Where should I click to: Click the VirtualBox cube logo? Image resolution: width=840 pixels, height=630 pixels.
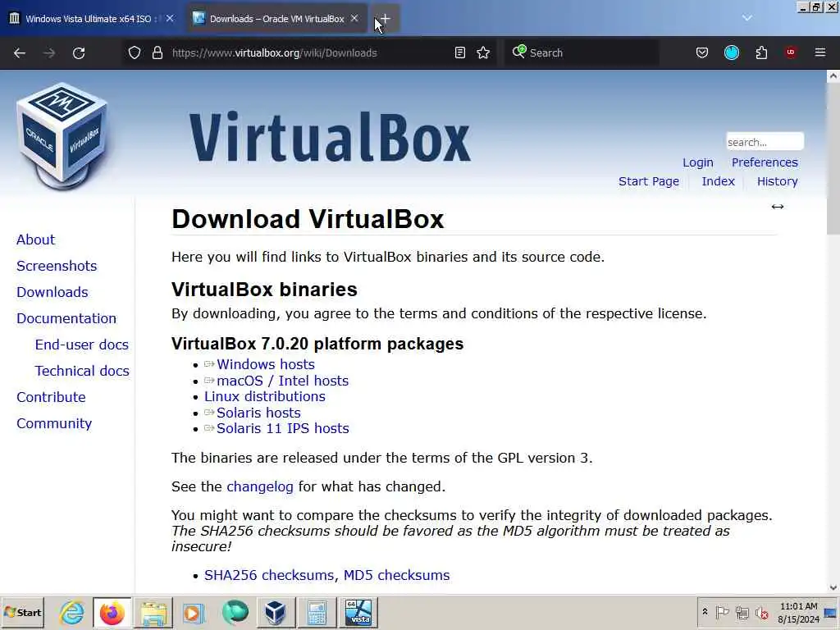(62, 135)
